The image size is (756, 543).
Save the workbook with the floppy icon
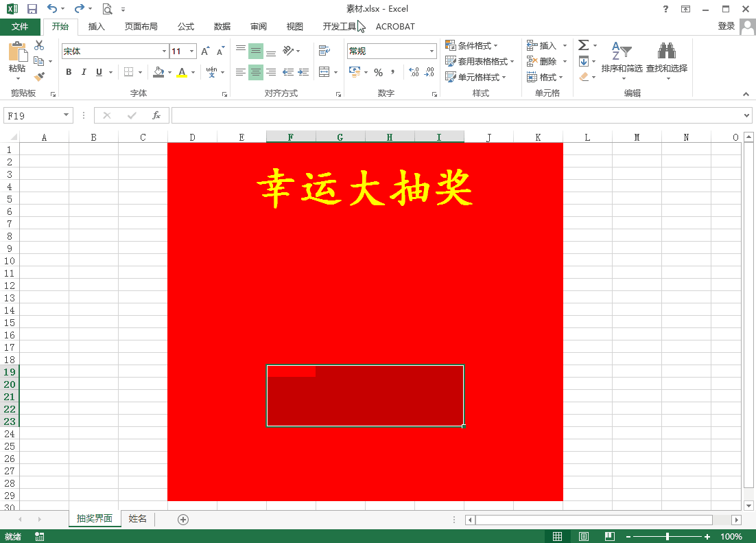tap(32, 9)
